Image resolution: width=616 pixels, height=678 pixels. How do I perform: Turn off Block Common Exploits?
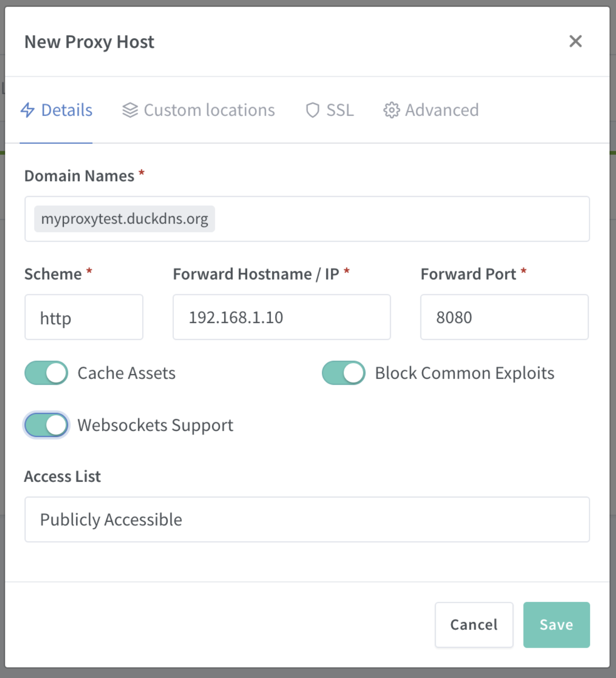pos(344,373)
